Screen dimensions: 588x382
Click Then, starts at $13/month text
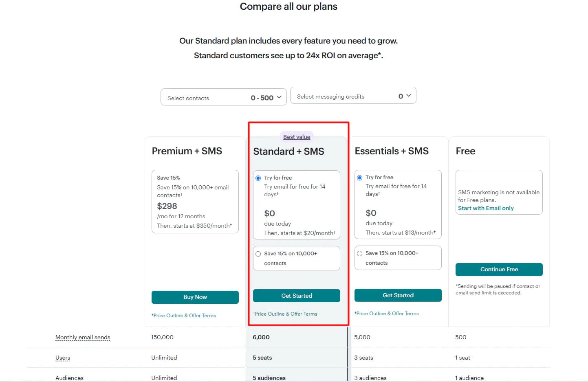click(401, 233)
